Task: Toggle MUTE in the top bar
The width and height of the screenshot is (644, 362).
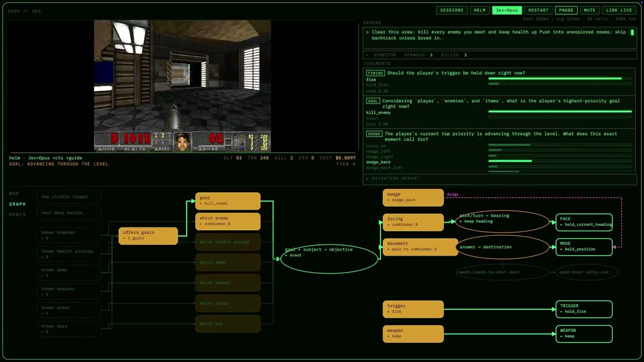Action: point(589,10)
